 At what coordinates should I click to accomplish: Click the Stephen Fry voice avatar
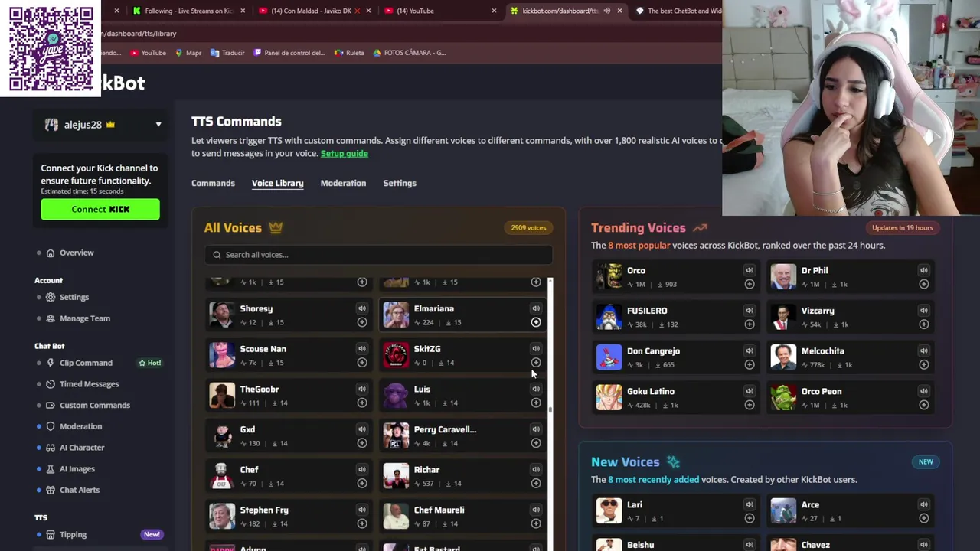point(222,516)
